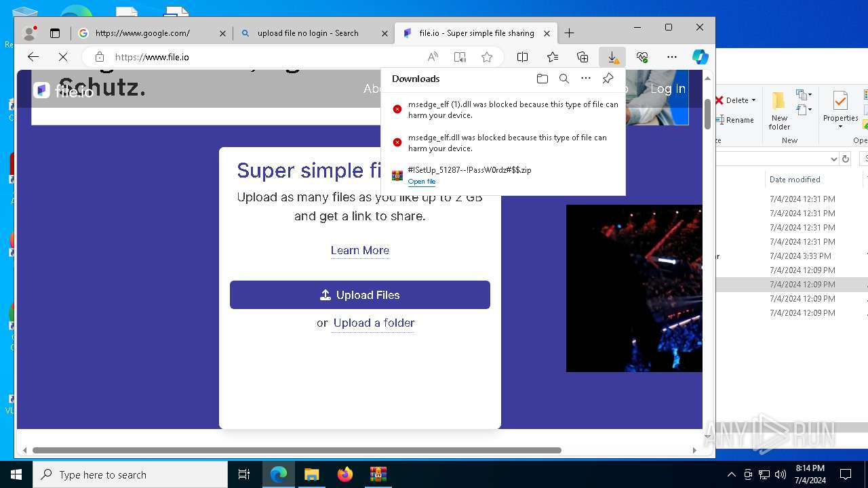Click the site lock info icon

tap(100, 57)
